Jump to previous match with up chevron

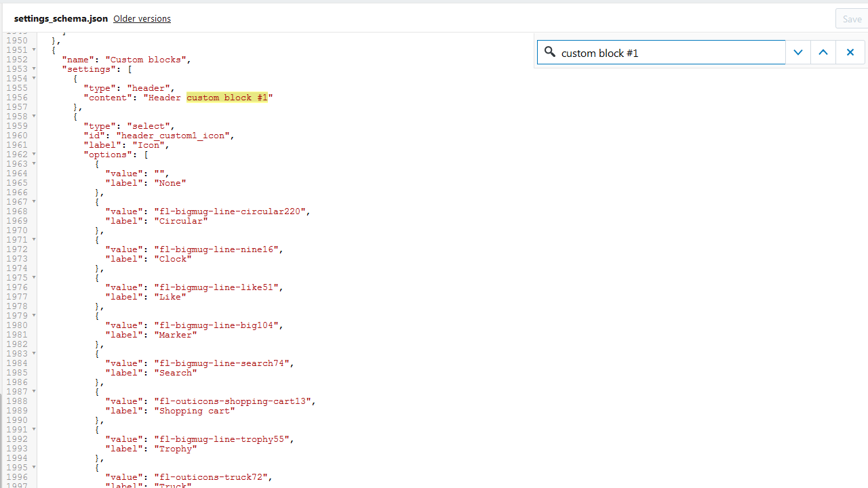click(823, 52)
